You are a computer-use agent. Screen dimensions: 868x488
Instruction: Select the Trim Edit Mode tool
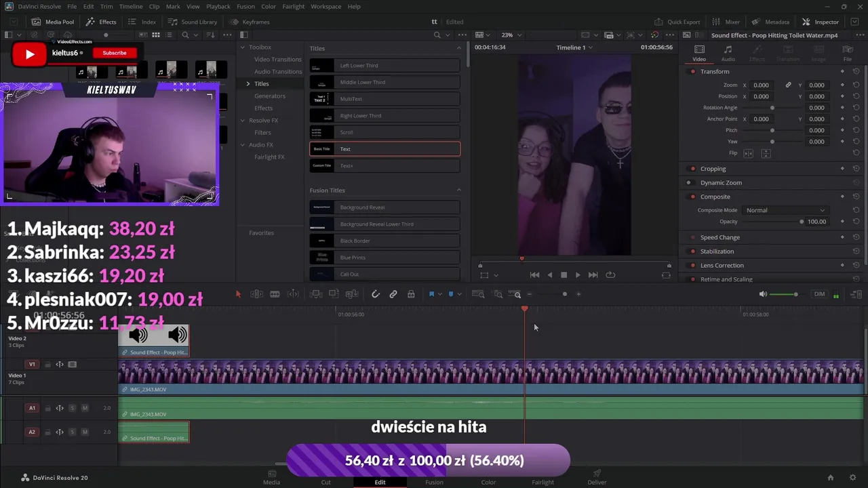[256, 294]
